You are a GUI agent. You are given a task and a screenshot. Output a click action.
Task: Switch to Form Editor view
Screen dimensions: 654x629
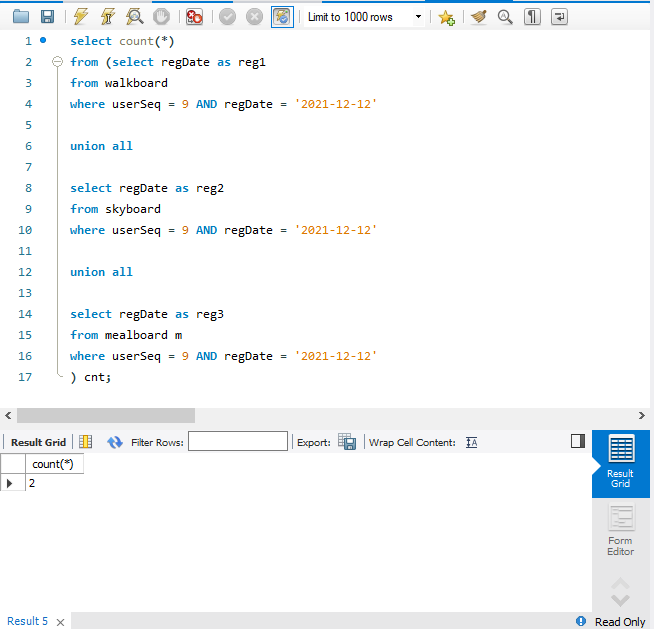coord(621,531)
